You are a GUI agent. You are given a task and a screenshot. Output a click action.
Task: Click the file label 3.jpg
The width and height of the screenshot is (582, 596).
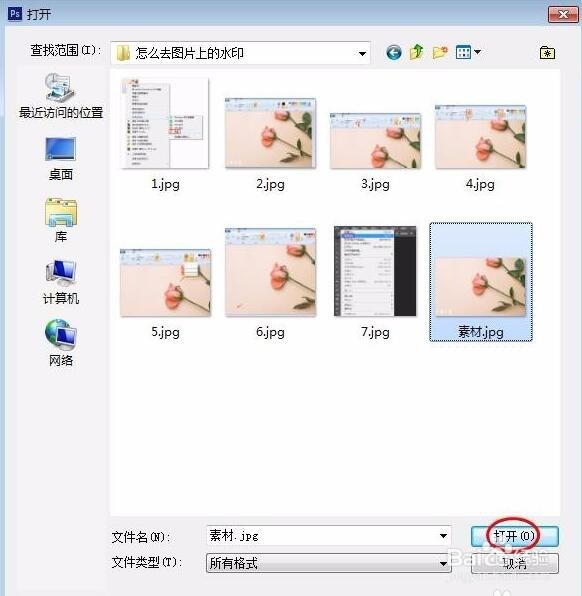(376, 184)
